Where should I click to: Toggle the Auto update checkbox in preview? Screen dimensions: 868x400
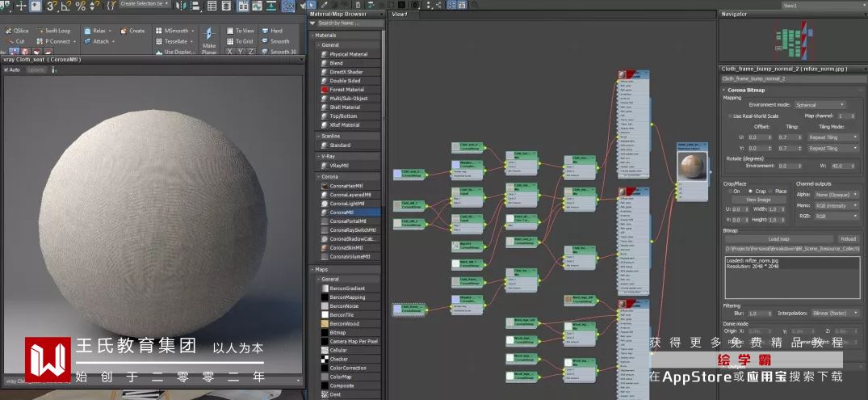(x=6, y=70)
